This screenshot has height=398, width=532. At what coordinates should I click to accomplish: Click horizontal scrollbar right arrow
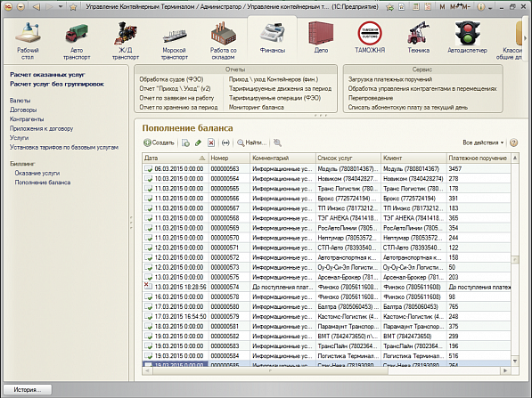[x=505, y=371]
